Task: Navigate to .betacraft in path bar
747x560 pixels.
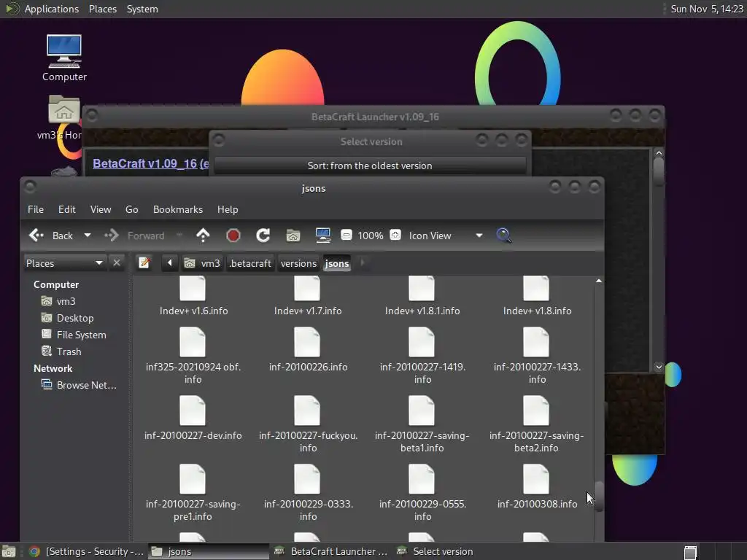Action: pyautogui.click(x=250, y=263)
